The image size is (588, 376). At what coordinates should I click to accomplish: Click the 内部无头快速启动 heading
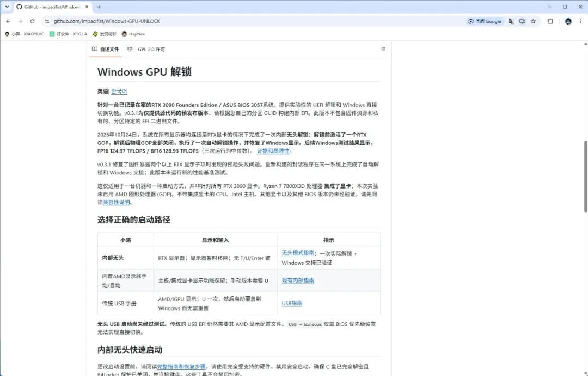coord(130,350)
